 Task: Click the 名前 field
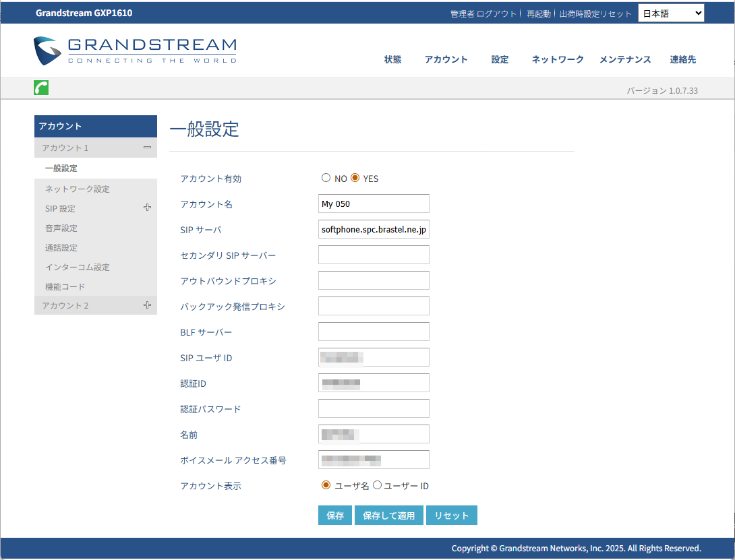(x=374, y=434)
